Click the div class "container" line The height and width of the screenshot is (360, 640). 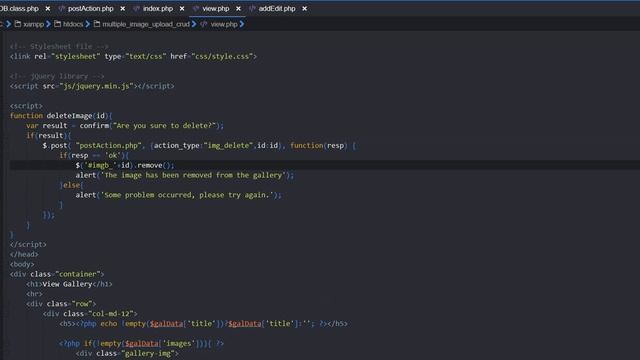(x=57, y=274)
